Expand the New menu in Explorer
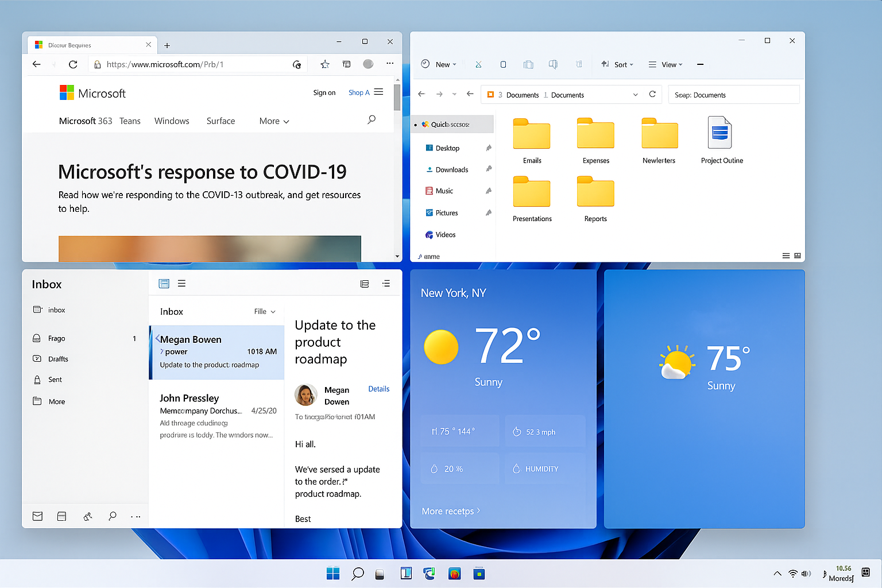Screen dimensions: 882x588 pyautogui.click(x=439, y=64)
